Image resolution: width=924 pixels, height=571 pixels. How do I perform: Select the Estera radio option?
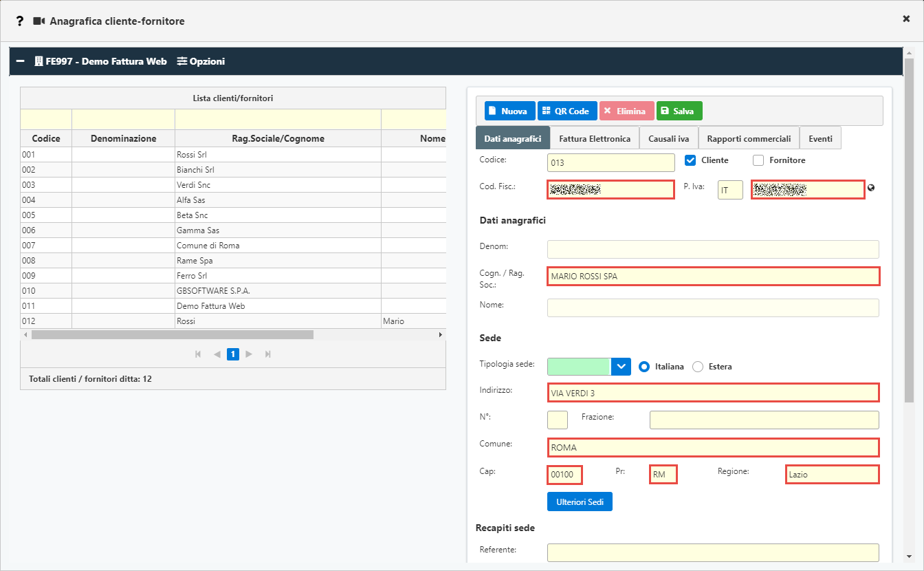pos(698,367)
